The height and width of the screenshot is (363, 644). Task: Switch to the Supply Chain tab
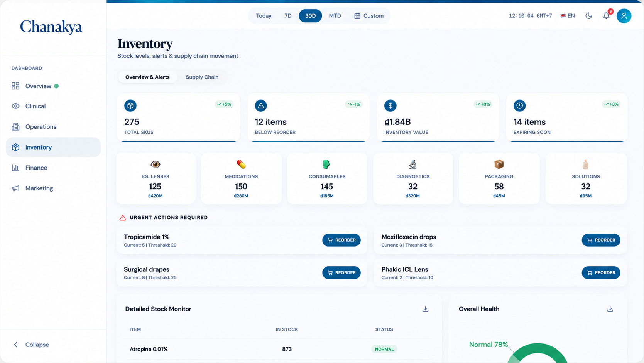coord(202,77)
